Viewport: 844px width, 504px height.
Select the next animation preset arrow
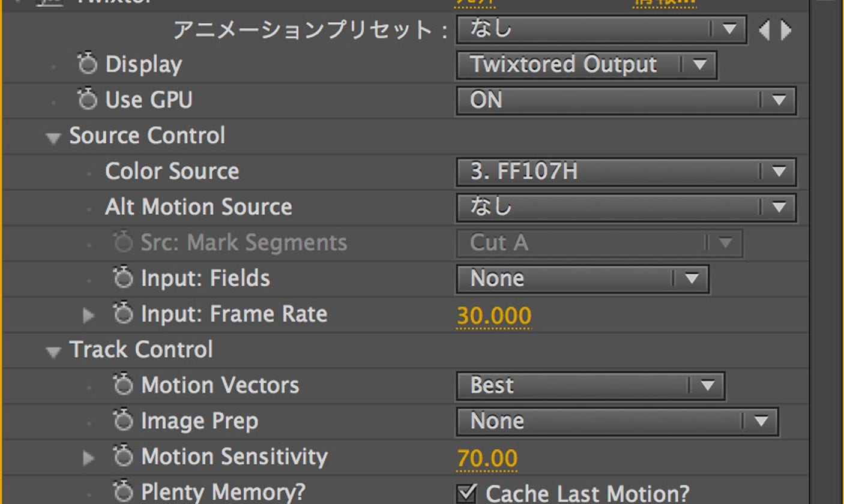click(786, 30)
